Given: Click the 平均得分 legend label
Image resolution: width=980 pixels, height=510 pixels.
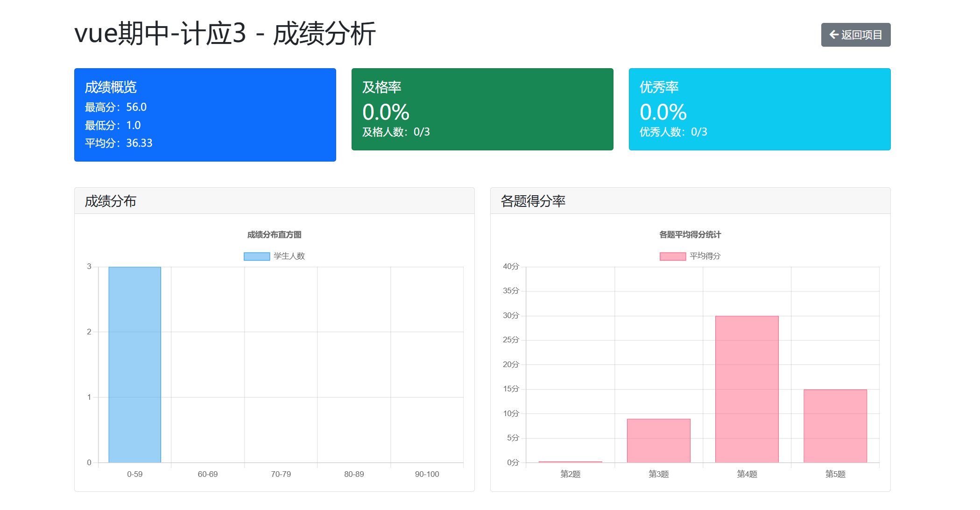Looking at the screenshot, I should tap(705, 256).
